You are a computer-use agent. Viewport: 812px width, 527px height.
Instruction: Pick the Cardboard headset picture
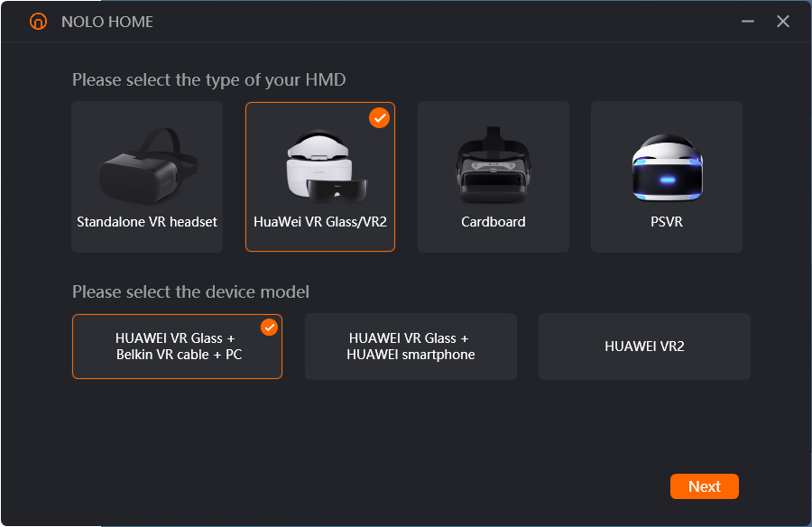[493, 165]
